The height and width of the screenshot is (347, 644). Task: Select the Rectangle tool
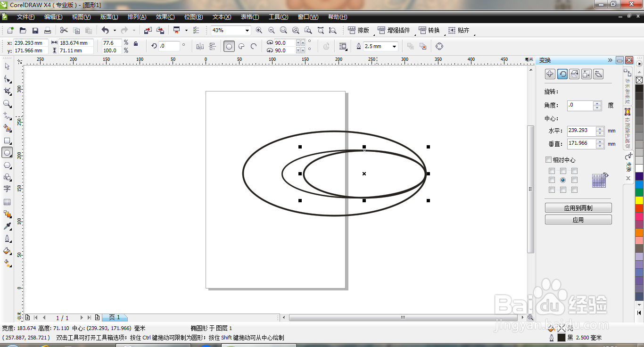tap(7, 140)
